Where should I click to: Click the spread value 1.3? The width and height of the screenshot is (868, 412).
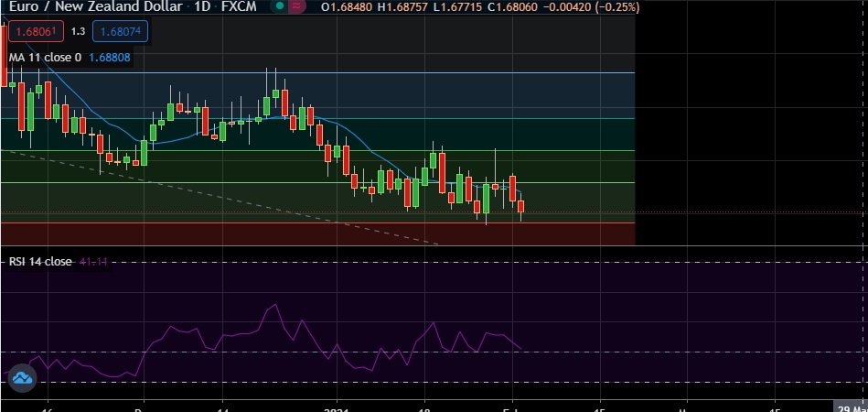pos(78,31)
